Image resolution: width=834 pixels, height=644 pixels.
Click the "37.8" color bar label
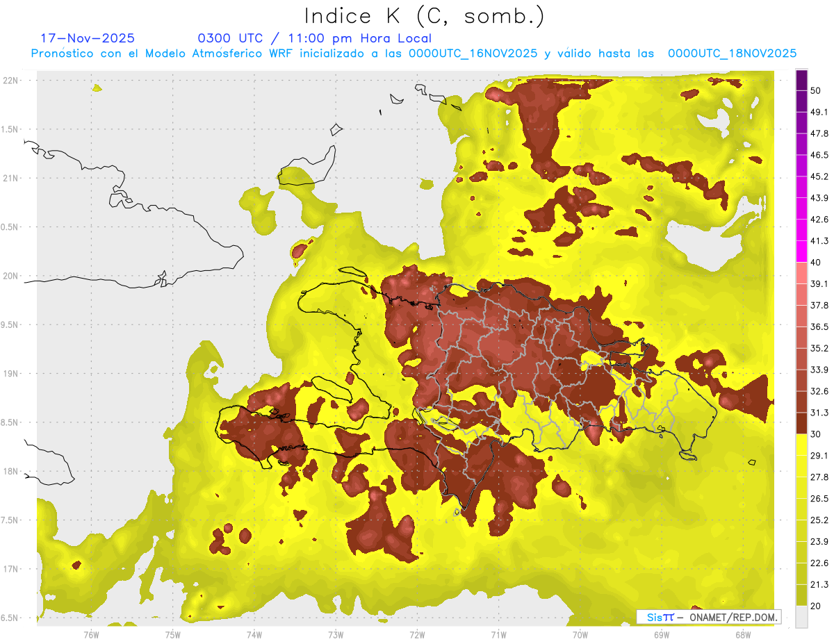[819, 305]
